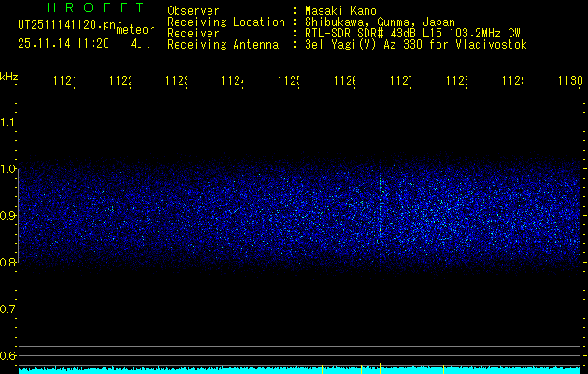Click the 'Receiving Location' field label
588x374 pixels.
[225, 22]
